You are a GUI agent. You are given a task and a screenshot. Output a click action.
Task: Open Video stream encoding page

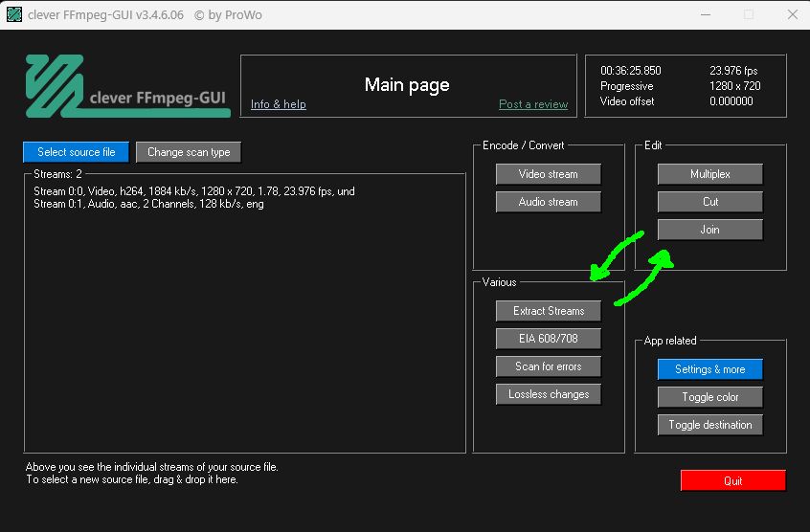[x=548, y=174]
